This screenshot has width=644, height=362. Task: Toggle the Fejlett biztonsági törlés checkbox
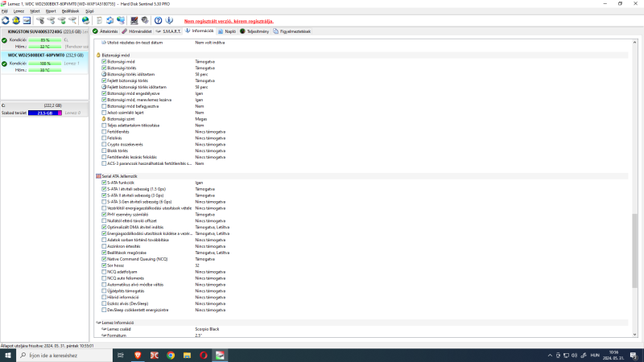point(104,81)
